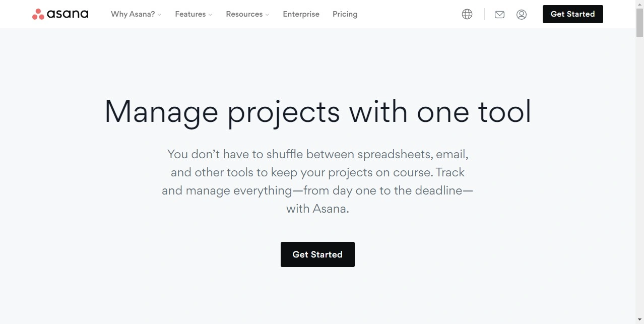Screen dimensions: 644x324
Task: Open the Why Asana? navigation link
Action: click(132, 14)
